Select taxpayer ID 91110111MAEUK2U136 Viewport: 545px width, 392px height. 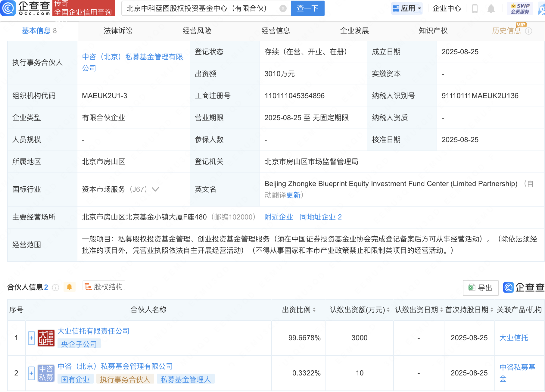[480, 96]
